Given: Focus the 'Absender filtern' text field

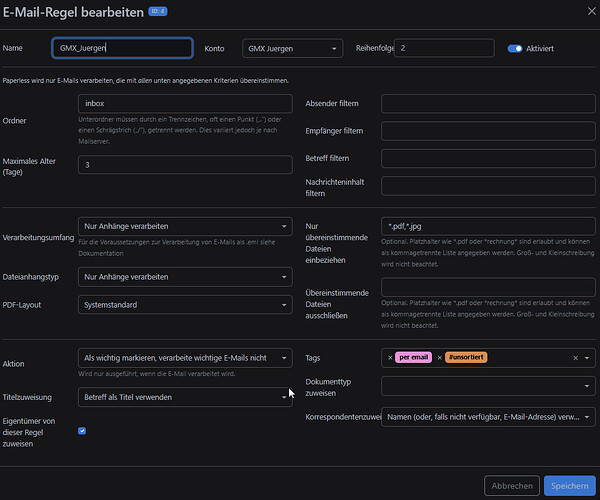Looking at the screenshot, I should (x=488, y=104).
